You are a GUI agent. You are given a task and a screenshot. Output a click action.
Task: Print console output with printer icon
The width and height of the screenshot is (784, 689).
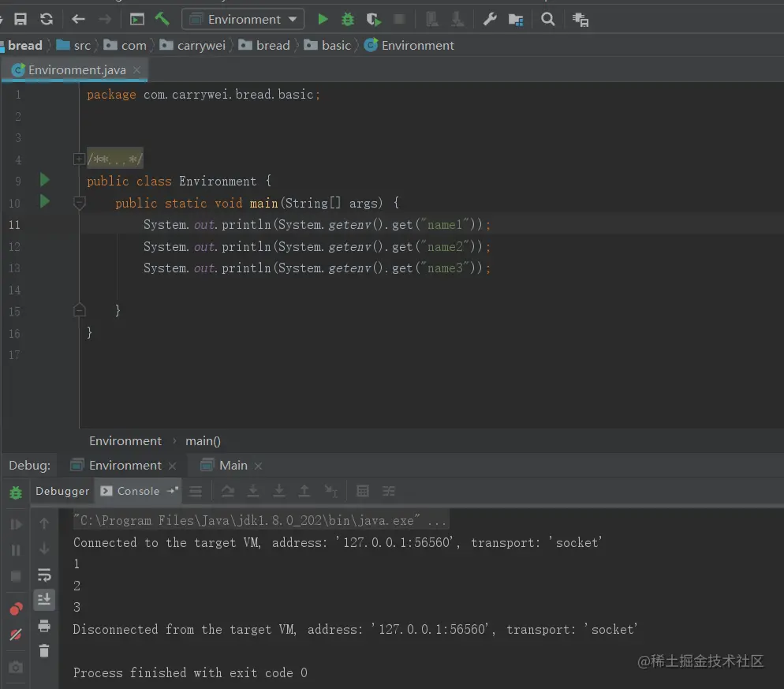[44, 625]
